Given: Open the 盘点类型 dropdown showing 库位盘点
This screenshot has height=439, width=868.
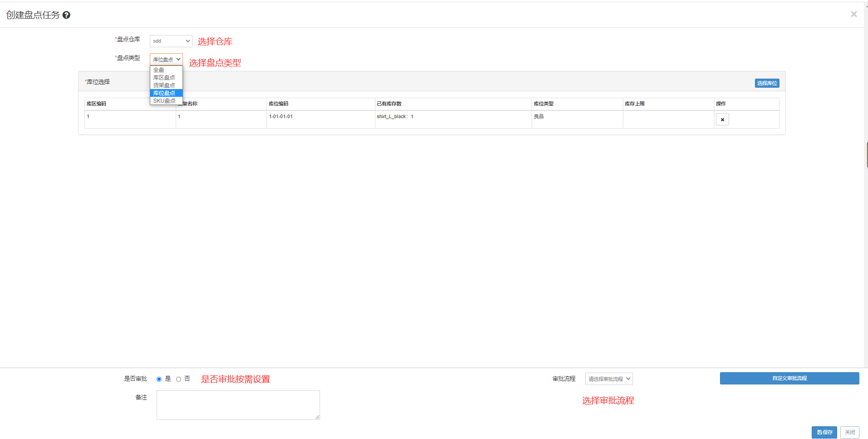Looking at the screenshot, I should [x=166, y=60].
